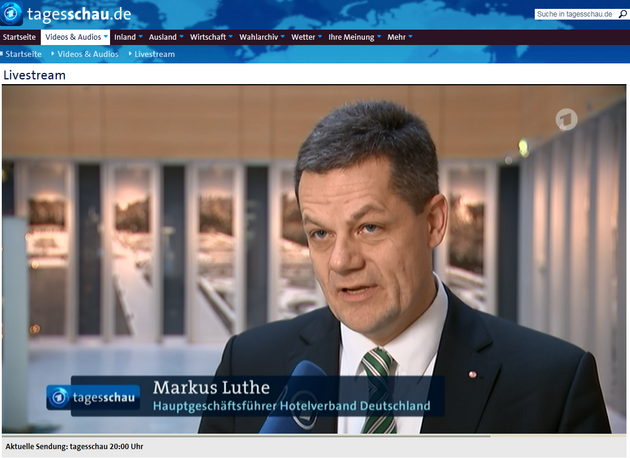
Task: Click the search magnifier icon
Action: pyautogui.click(x=620, y=14)
